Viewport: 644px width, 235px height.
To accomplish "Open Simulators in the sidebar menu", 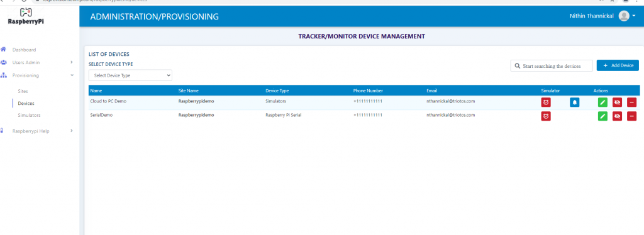I will pos(29,115).
